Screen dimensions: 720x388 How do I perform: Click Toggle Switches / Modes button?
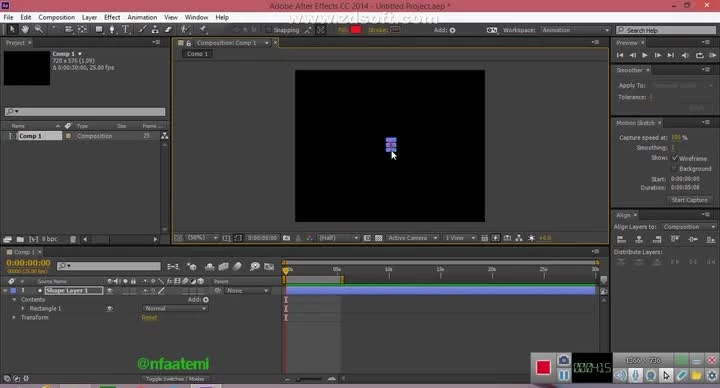tap(174, 379)
